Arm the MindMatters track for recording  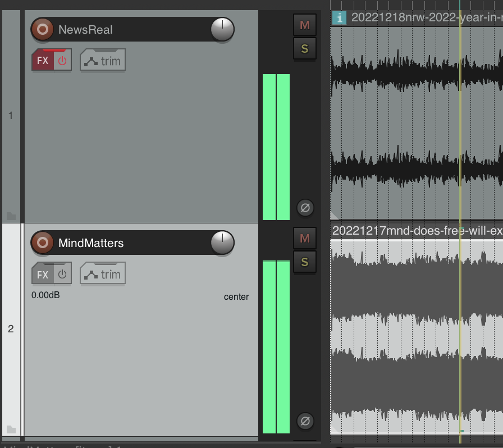coord(42,243)
